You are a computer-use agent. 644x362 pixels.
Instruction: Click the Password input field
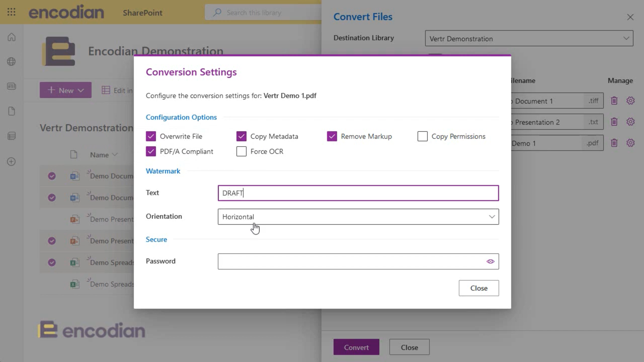[x=358, y=261]
